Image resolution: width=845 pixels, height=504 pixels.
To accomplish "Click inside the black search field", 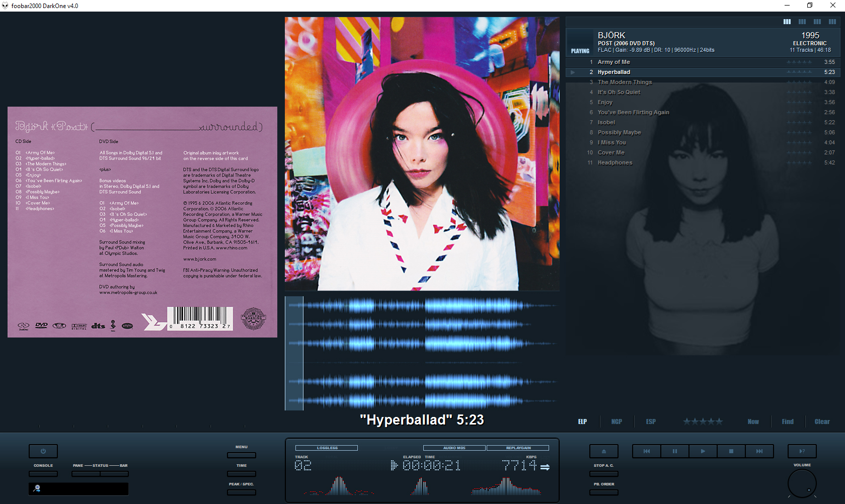I will tap(79, 488).
